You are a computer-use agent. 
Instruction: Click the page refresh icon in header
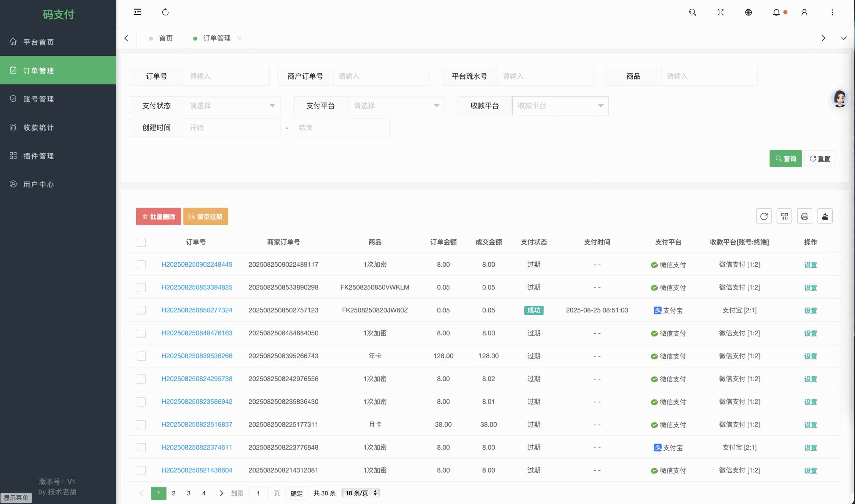165,12
